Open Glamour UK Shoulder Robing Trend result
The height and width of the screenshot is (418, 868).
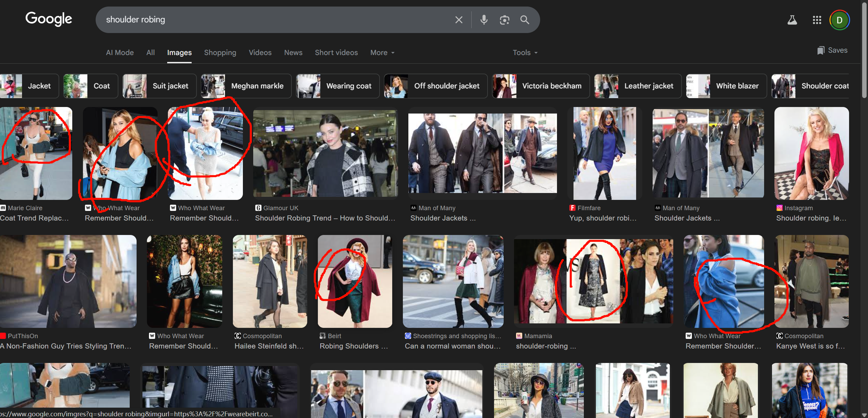[x=325, y=153]
